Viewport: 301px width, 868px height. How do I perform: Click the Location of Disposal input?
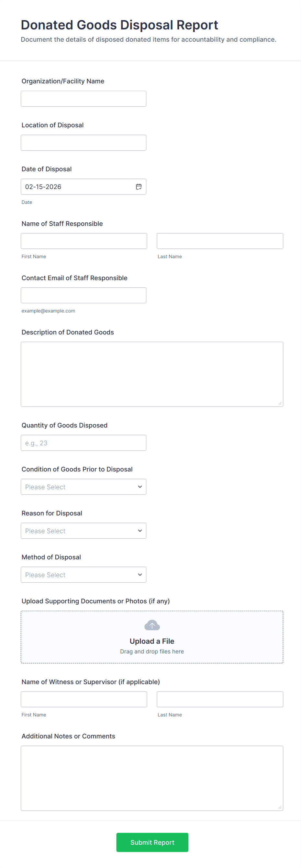pos(84,143)
